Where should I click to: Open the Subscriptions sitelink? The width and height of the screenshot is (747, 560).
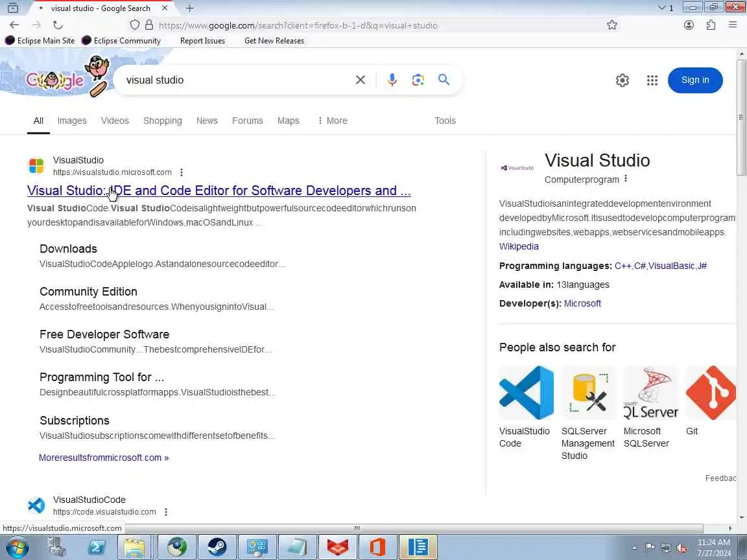click(75, 421)
